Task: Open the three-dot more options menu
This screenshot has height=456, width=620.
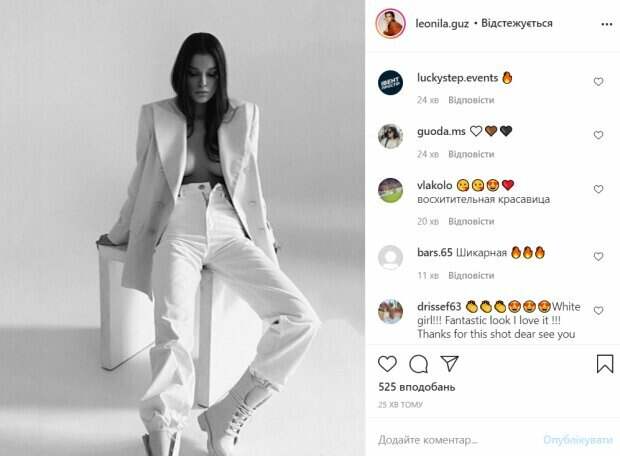Action: [607, 25]
